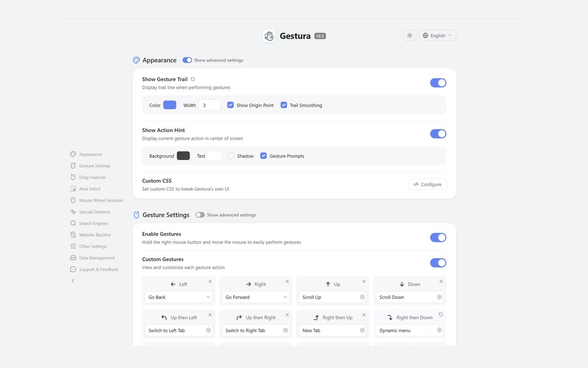Remove the Up then Left gesture

(210, 315)
